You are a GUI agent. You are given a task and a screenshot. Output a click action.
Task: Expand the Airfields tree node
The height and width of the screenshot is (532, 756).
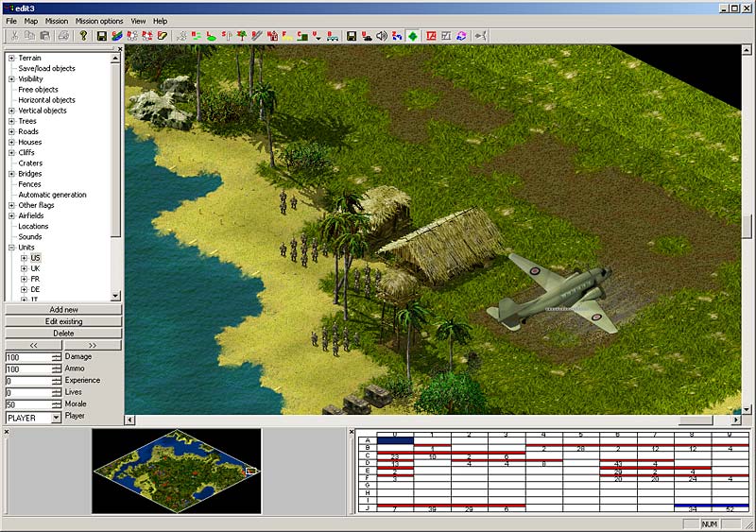(11, 215)
